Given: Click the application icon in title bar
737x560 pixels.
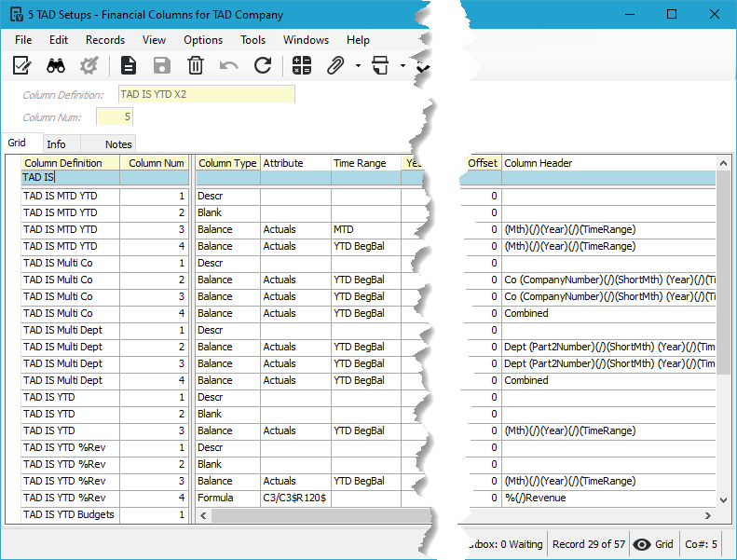Looking at the screenshot, I should coord(16,15).
